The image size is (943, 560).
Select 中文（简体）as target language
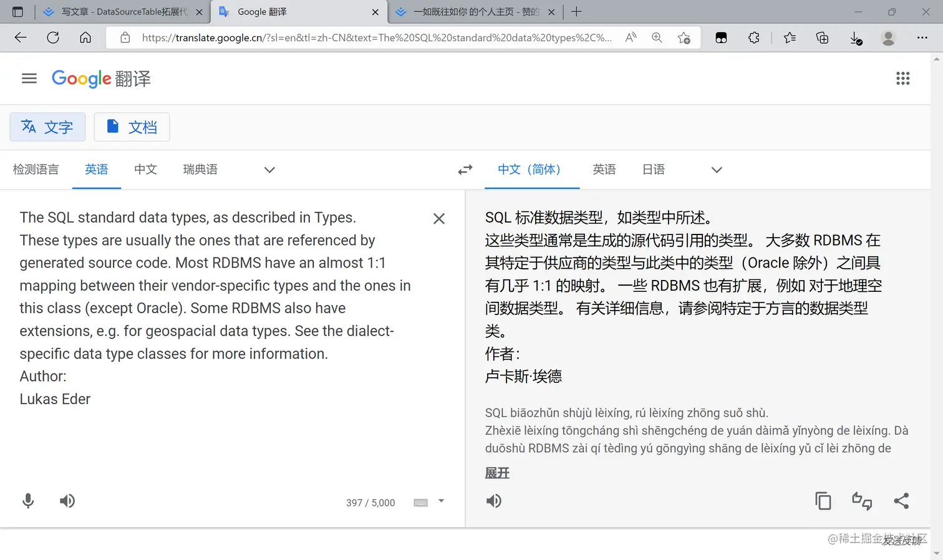(532, 170)
